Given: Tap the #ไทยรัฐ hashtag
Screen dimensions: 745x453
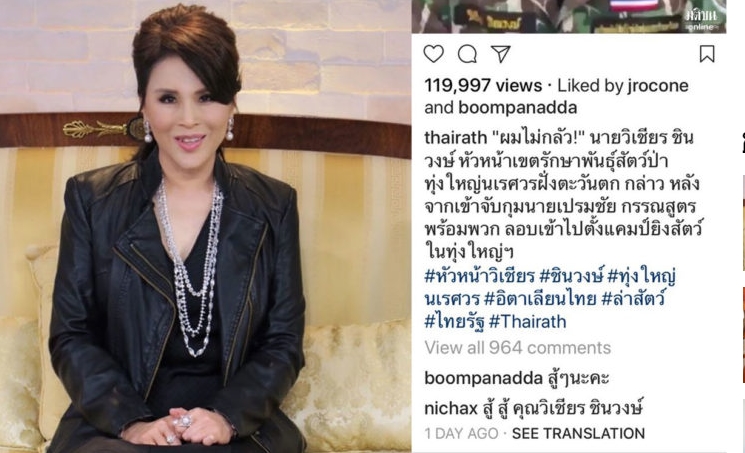Looking at the screenshot, I should coord(454,322).
